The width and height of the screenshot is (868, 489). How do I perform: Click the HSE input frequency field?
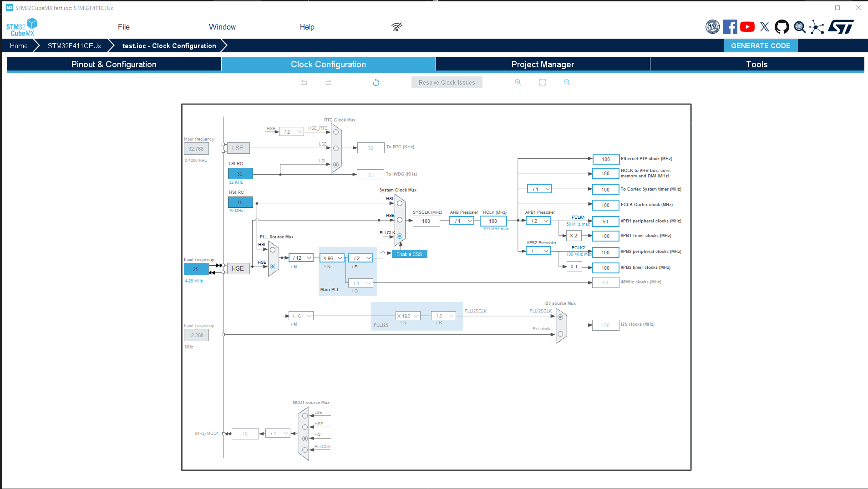pos(196,269)
